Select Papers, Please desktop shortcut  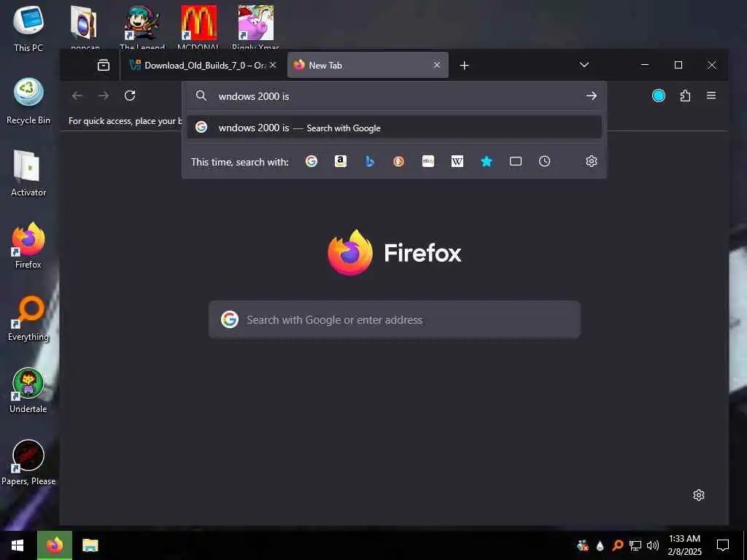click(28, 463)
